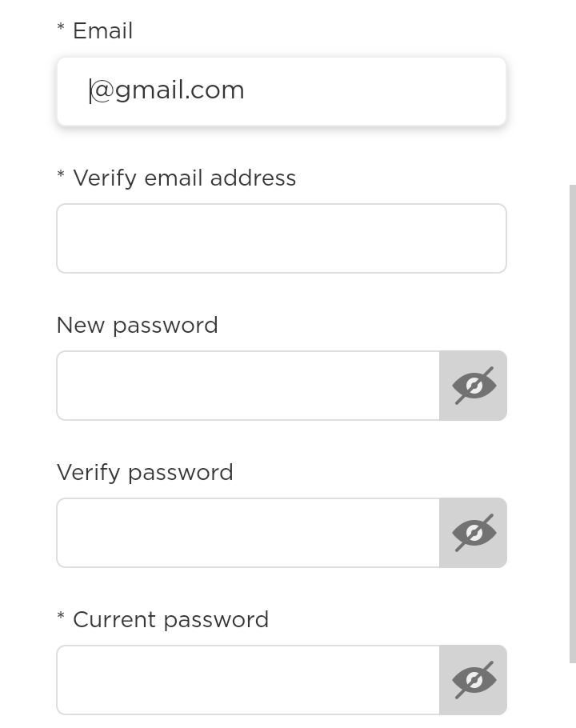Click the Verify email address label

click(184, 178)
